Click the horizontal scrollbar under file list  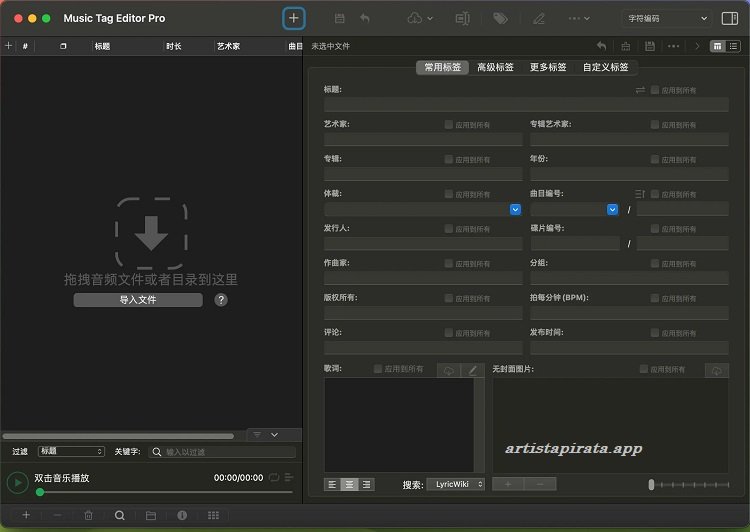(x=118, y=436)
